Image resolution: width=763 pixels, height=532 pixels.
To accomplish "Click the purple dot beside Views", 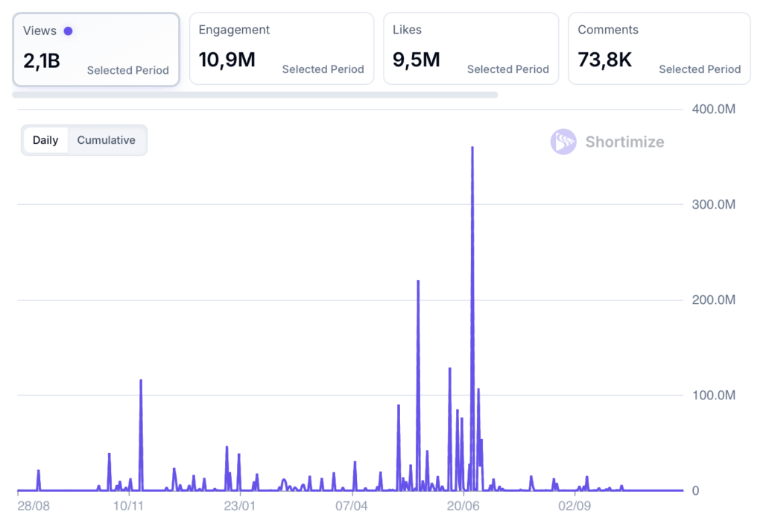I will point(68,31).
